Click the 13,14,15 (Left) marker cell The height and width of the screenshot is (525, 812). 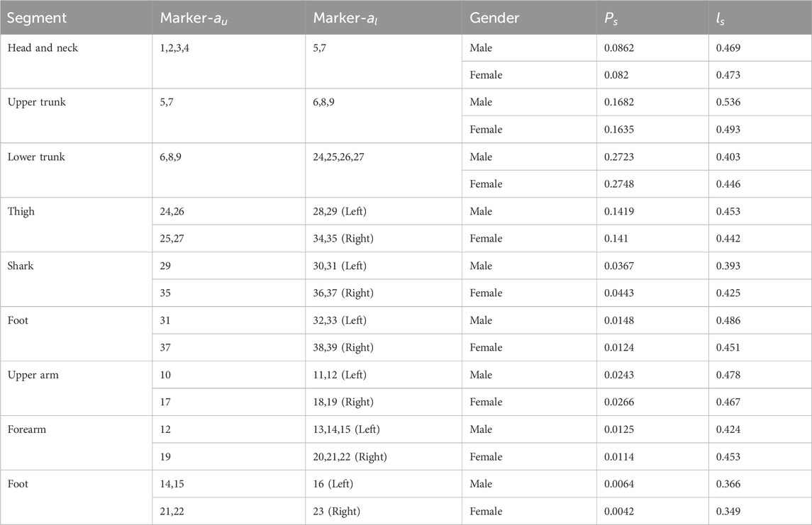(x=384, y=429)
